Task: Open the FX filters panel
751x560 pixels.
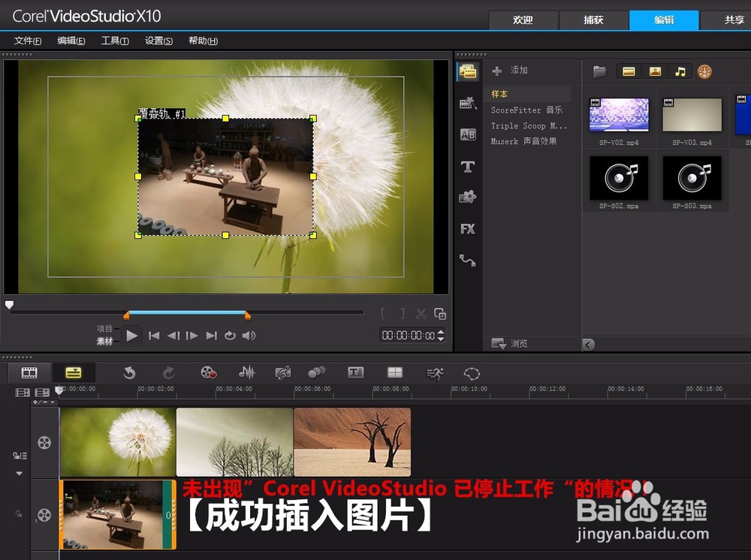Action: click(x=467, y=229)
